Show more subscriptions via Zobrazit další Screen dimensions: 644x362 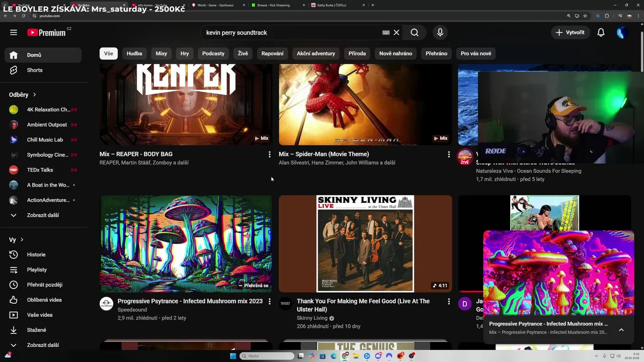(x=43, y=215)
